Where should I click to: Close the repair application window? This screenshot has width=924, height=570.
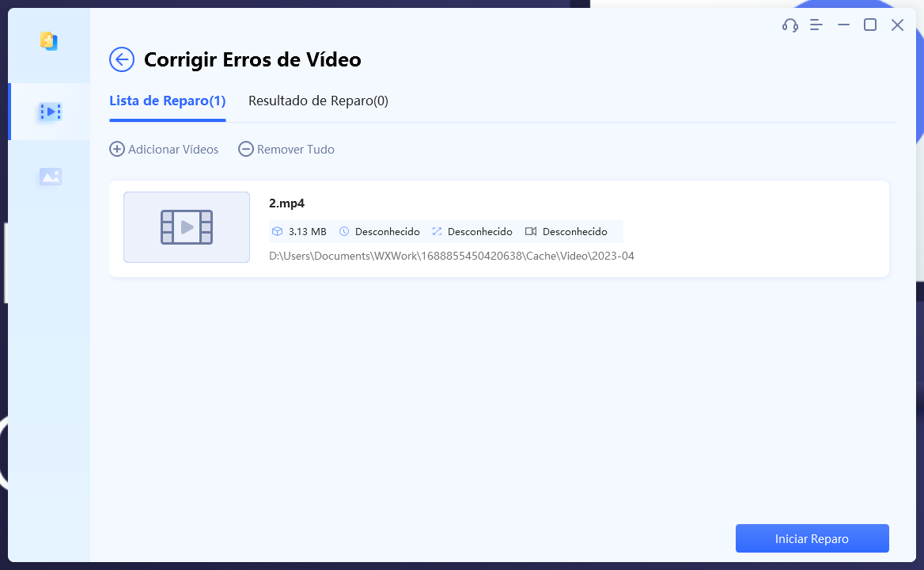[x=897, y=25]
